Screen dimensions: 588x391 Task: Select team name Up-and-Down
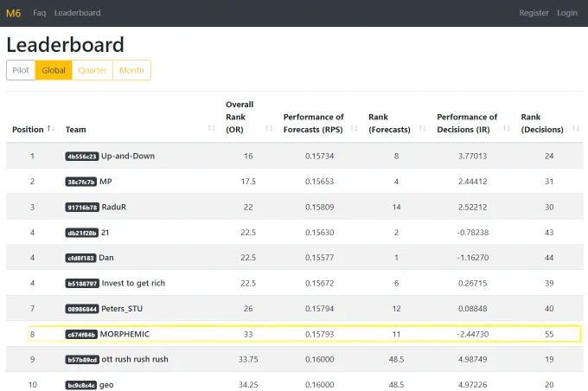pyautogui.click(x=128, y=156)
